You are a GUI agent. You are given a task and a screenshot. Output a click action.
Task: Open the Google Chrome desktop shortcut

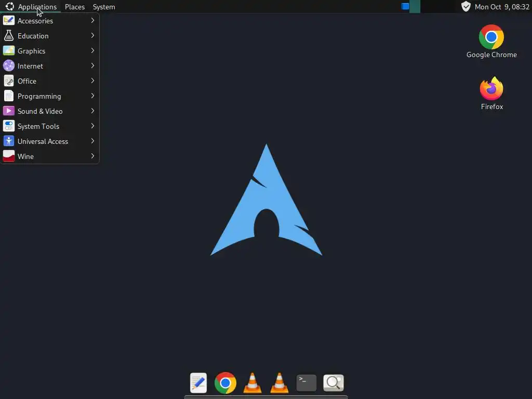tap(491, 42)
